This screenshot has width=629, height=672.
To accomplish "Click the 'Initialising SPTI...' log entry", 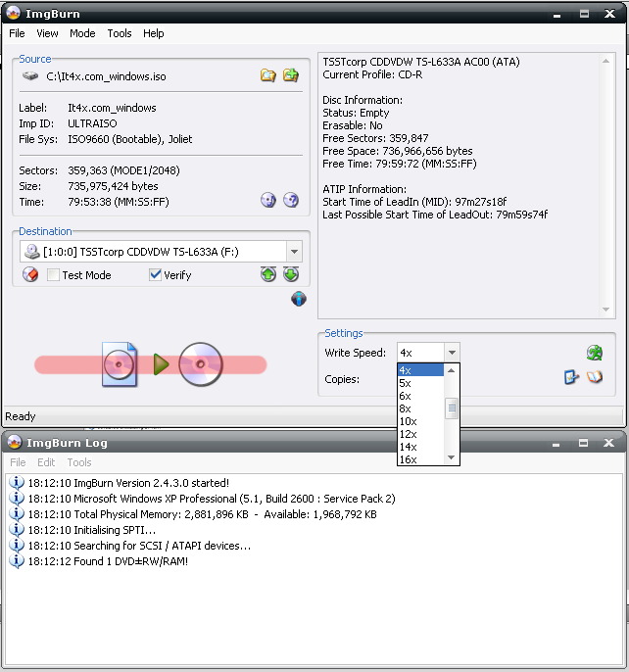I will click(92, 530).
